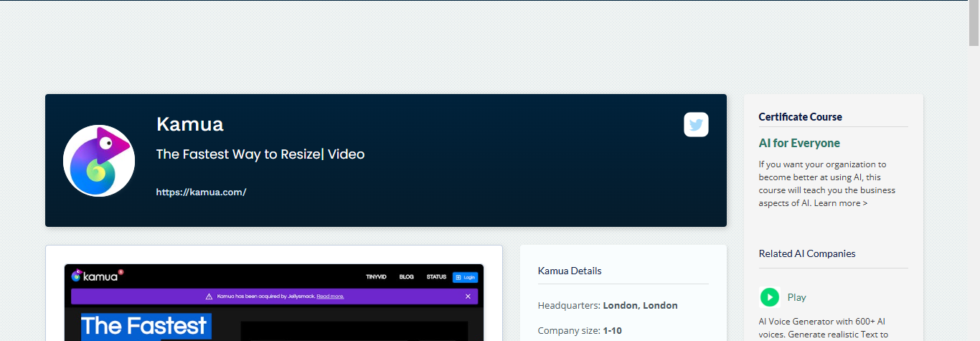This screenshot has height=341, width=980.
Task: Click the warning triangle in the purple banner
Action: click(209, 296)
